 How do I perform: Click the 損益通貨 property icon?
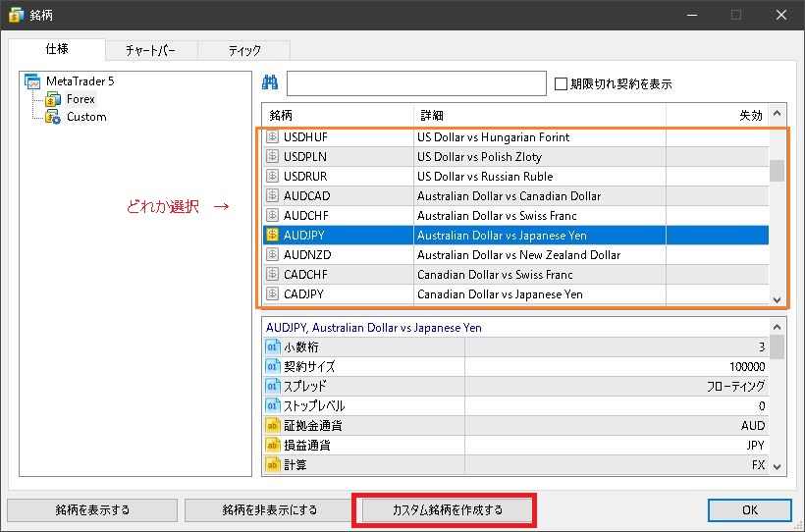pyautogui.click(x=273, y=446)
